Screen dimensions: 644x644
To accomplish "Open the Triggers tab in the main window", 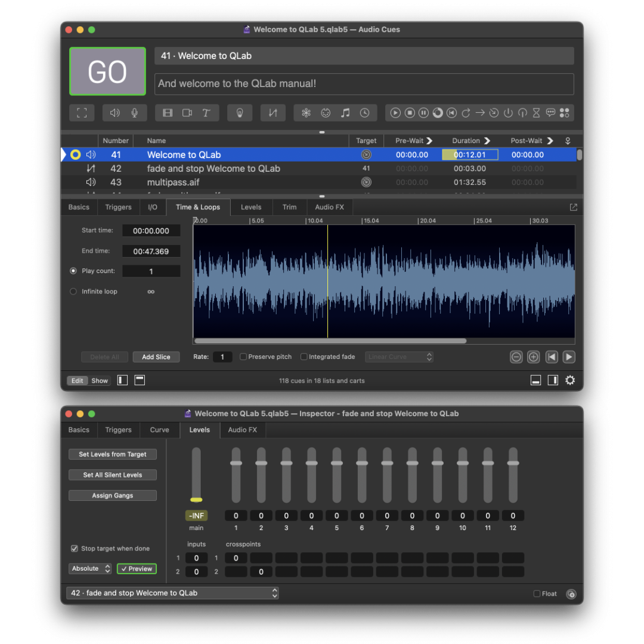I will coord(118,207).
